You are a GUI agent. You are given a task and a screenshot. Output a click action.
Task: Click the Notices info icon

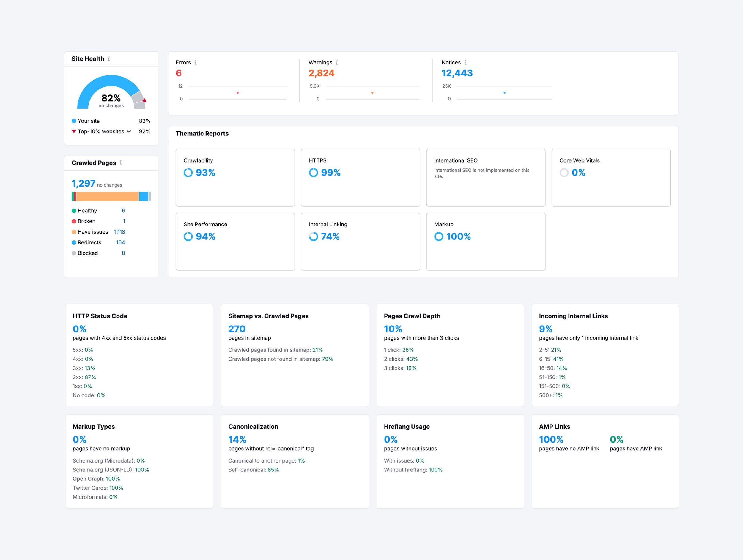465,62
